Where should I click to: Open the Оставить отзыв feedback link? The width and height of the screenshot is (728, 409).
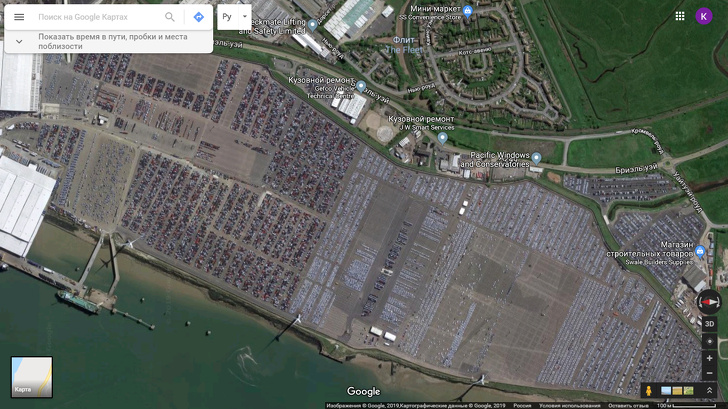coord(628,406)
